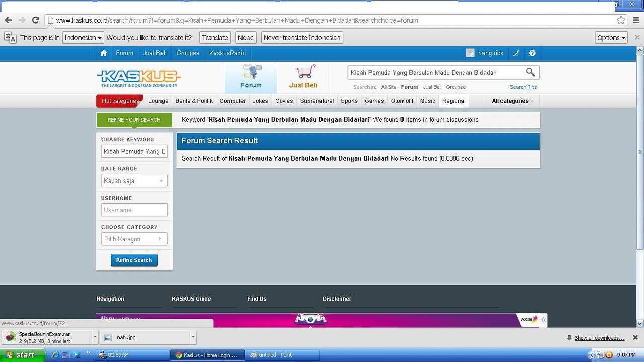Click the translate language icon
Image resolution: width=644 pixels, height=362 pixels.
point(10,38)
